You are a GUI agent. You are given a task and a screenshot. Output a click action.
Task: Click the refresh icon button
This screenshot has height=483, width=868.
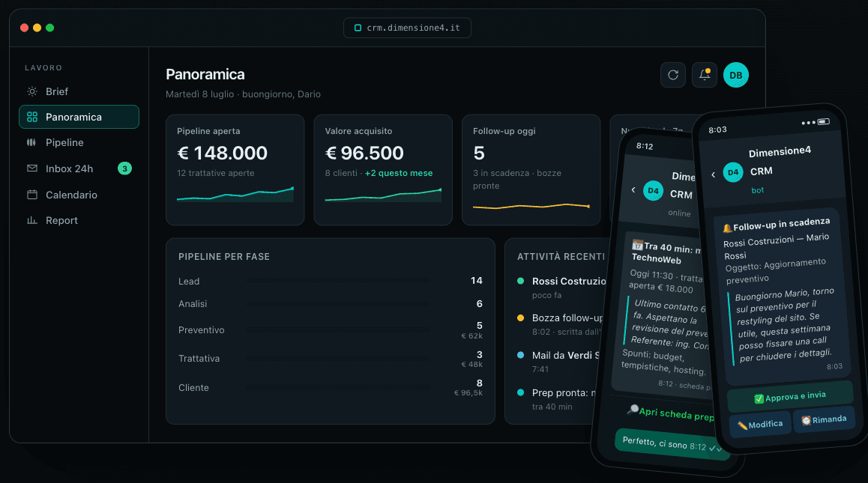pyautogui.click(x=673, y=75)
